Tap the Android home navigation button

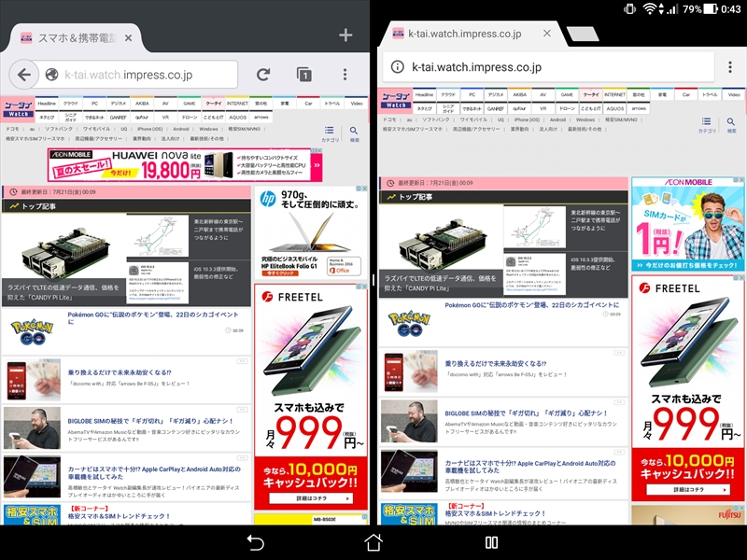pyautogui.click(x=373, y=542)
